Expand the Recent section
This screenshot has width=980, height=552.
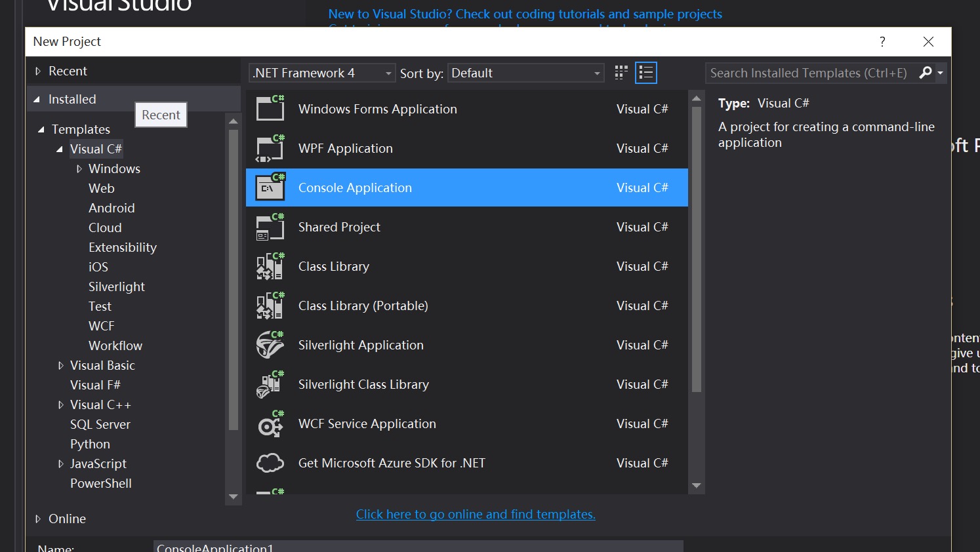tap(38, 71)
